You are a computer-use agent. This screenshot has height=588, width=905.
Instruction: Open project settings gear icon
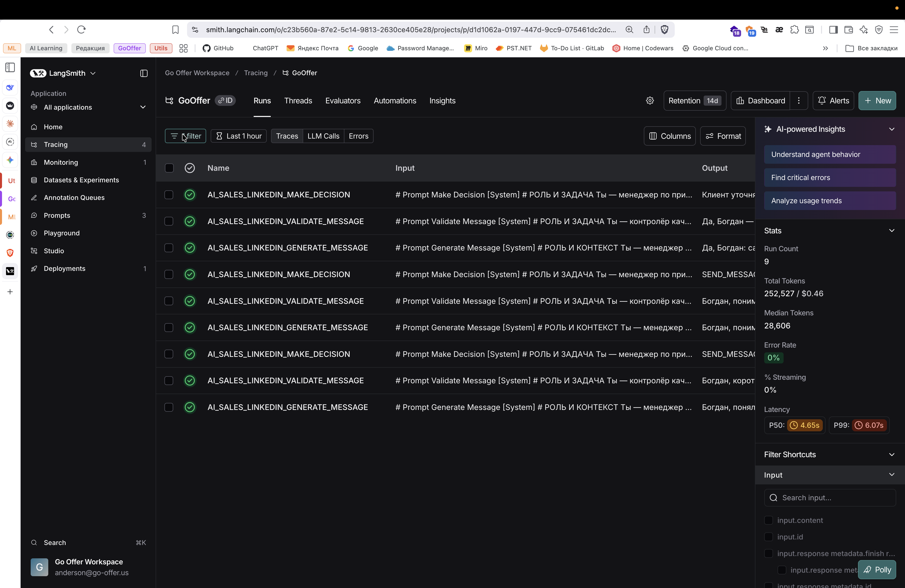pyautogui.click(x=650, y=100)
